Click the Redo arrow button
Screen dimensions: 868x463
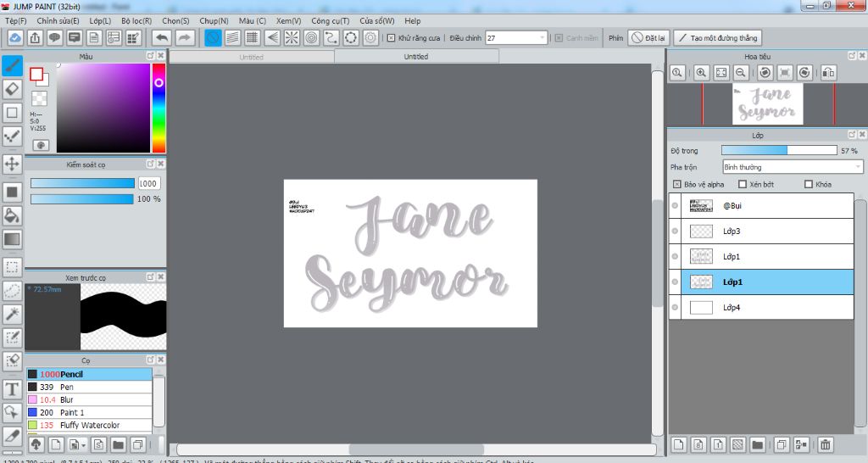point(185,37)
